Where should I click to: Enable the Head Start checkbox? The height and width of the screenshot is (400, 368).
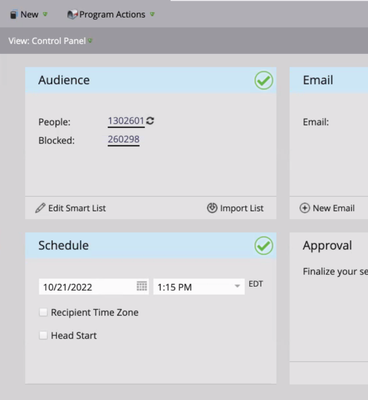click(43, 335)
